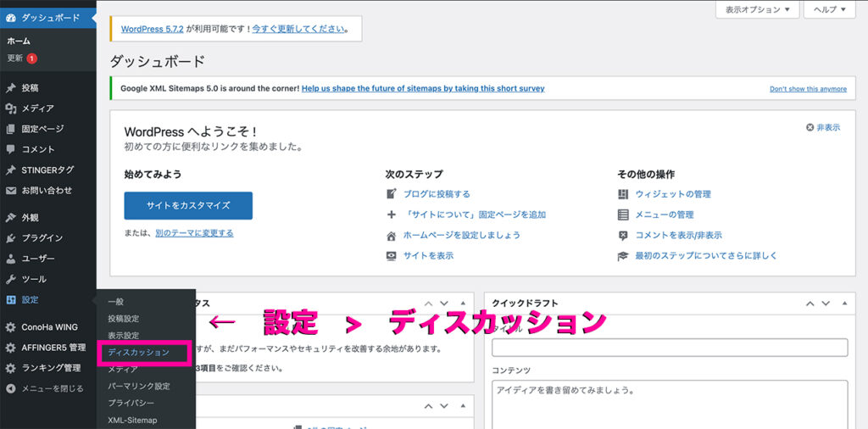Image resolution: width=868 pixels, height=429 pixels.
Task: Click the サイトをカスタマイズ button
Action: pos(188,205)
